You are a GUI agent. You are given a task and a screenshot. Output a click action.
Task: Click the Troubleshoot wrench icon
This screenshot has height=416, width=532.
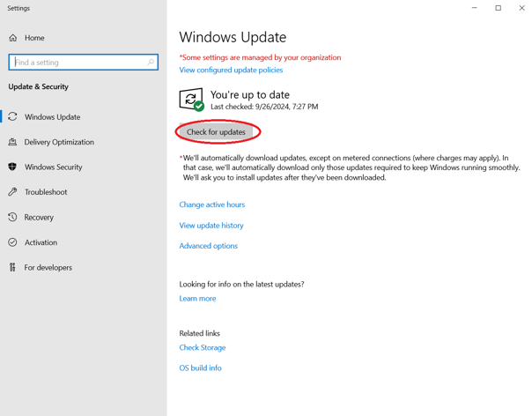tap(13, 192)
